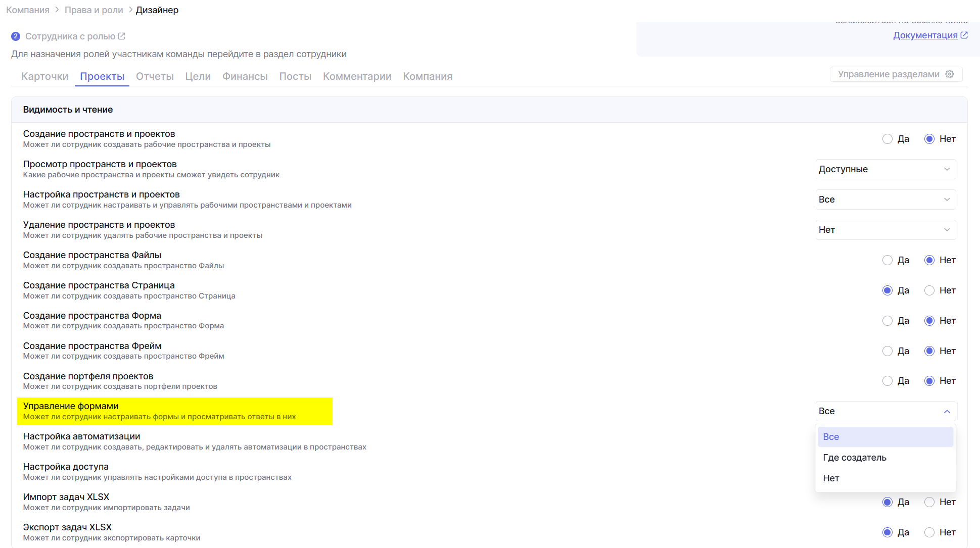Screen dimensions: 980x548
Task: Choose Нет for Экспорт задач XLSX
Action: pos(929,532)
